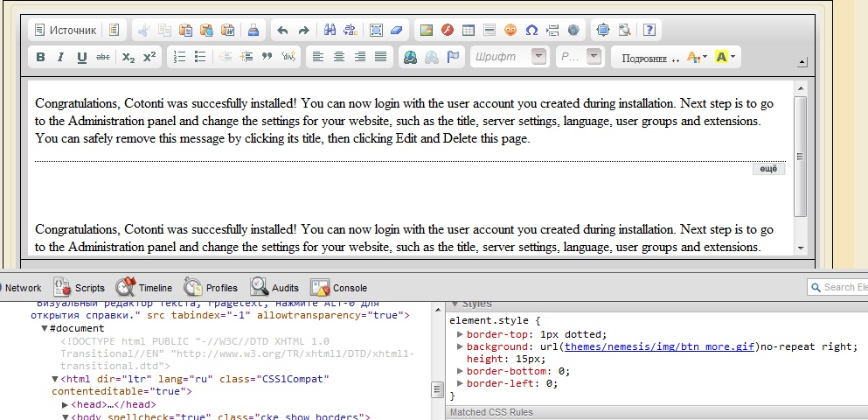Viewport: 868px width, 420px height.
Task: Decrease the indent
Action: (226, 57)
